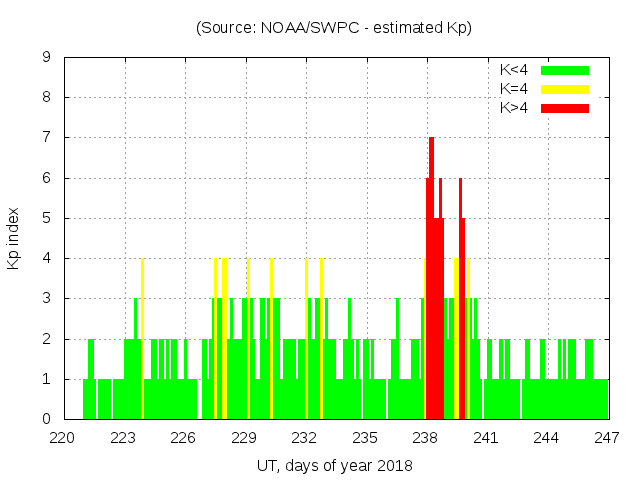Select the K>4 legend label text
640x480 pixels.
(515, 107)
